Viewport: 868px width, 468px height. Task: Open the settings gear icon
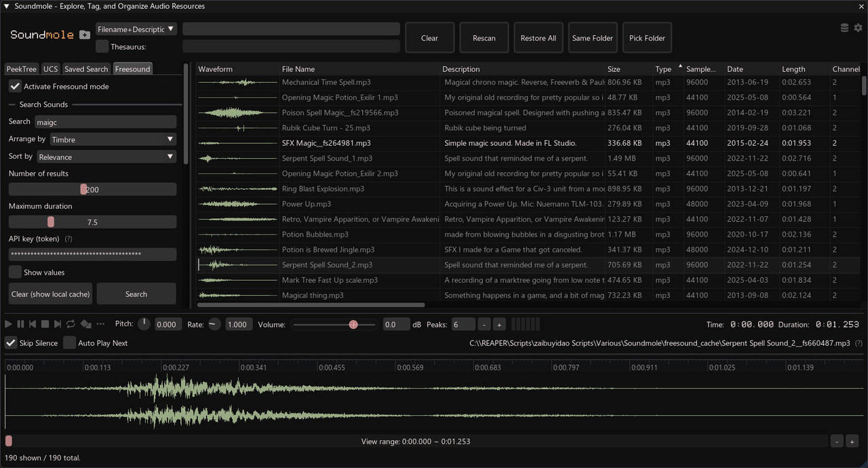[x=858, y=28]
